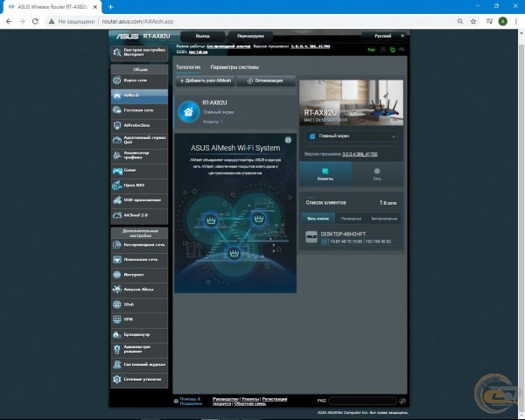Click the green internet status icon in header
The image size is (525, 420).
(392, 50)
